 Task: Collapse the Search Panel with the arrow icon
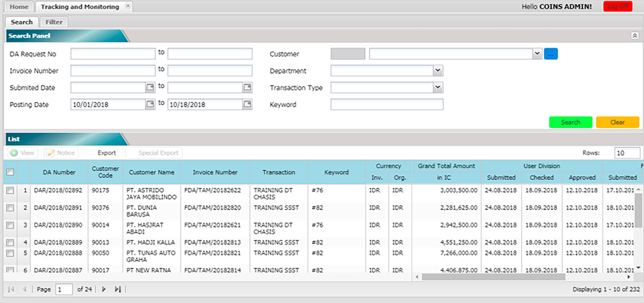coord(635,36)
